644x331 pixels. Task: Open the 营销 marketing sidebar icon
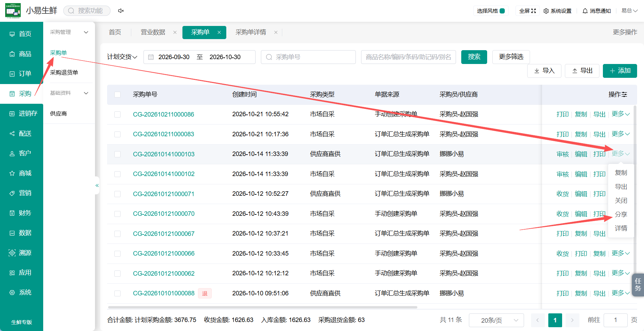[12, 193]
